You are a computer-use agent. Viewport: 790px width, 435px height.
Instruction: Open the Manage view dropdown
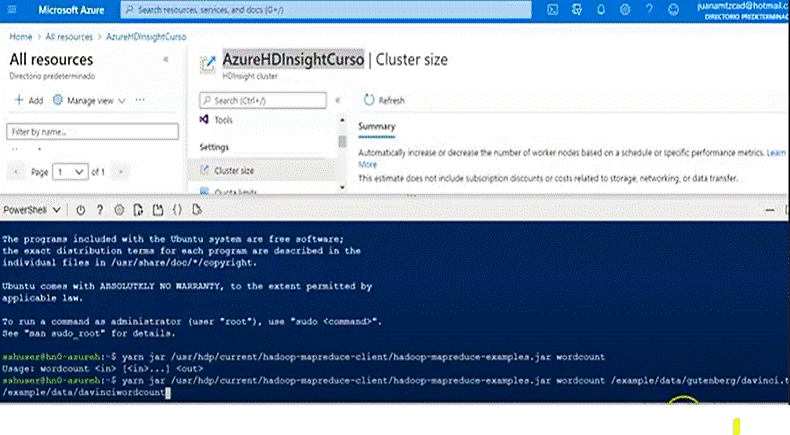tap(89, 100)
